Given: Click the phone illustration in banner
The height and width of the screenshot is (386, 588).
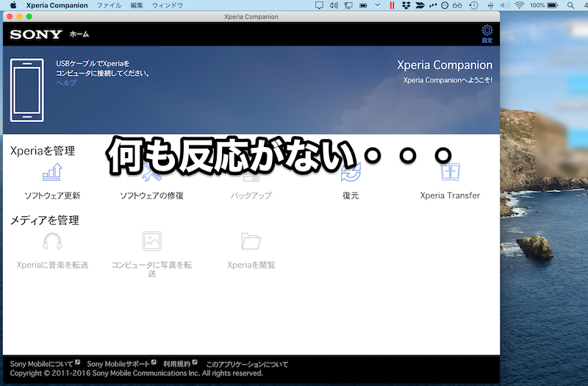Looking at the screenshot, I should pyautogui.click(x=26, y=91).
